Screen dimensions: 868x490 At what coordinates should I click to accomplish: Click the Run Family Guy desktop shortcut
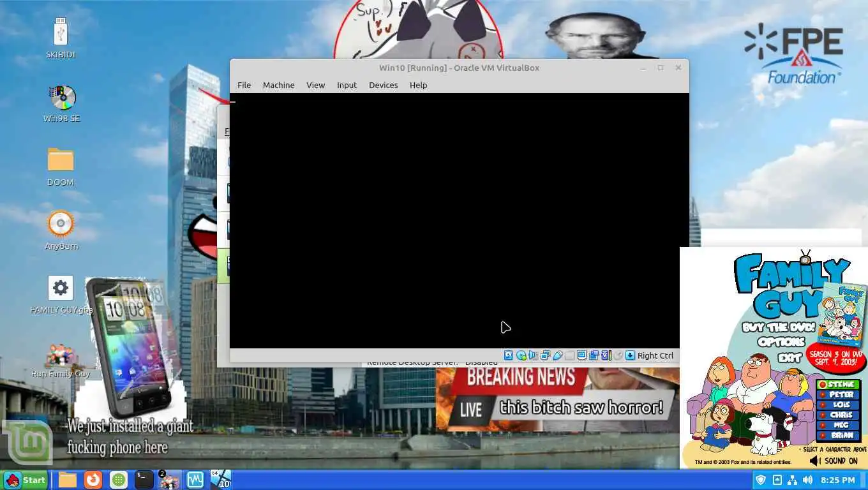[60, 354]
